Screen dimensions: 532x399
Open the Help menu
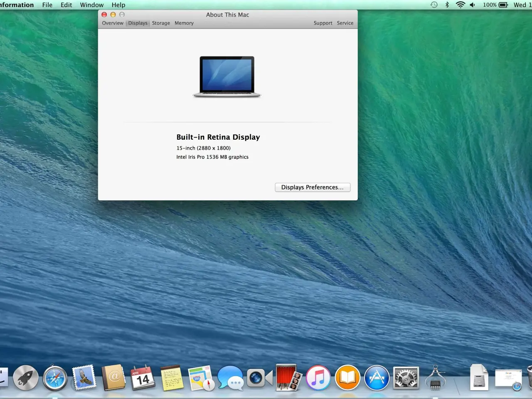[x=118, y=5]
